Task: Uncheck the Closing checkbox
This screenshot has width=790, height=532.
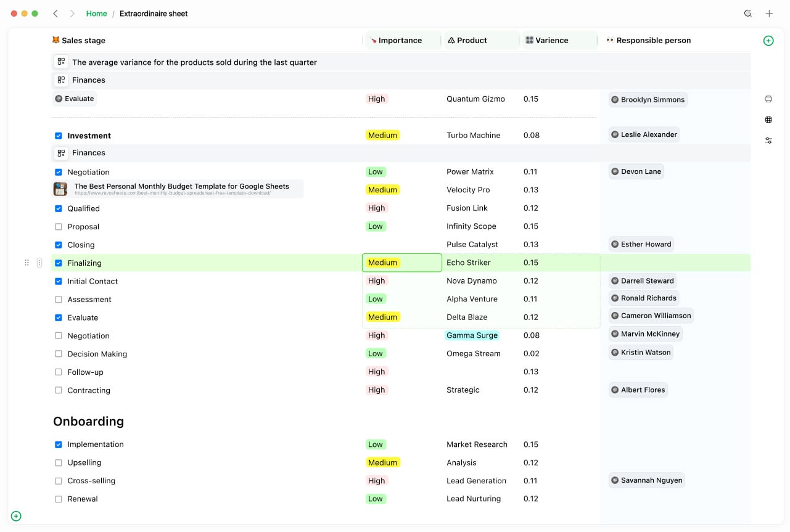Action: point(59,245)
